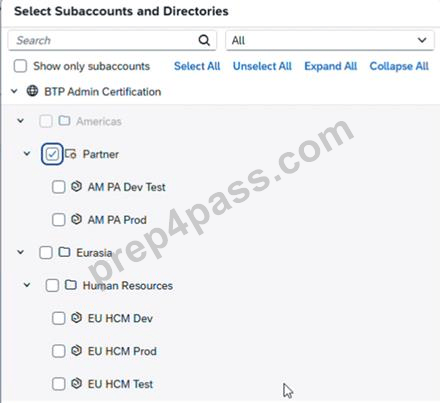Click the globe icon beside BTP Admin Certification
This screenshot has width=442, height=403.
click(32, 91)
